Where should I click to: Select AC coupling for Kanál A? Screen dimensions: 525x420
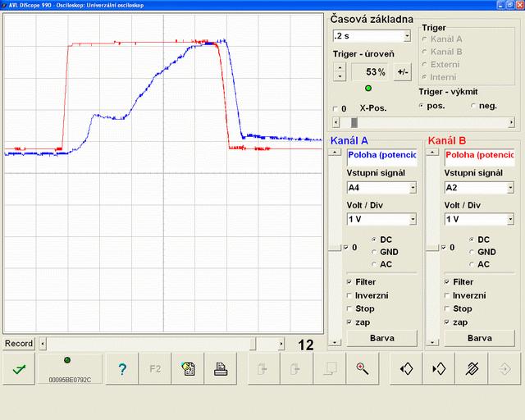374,264
